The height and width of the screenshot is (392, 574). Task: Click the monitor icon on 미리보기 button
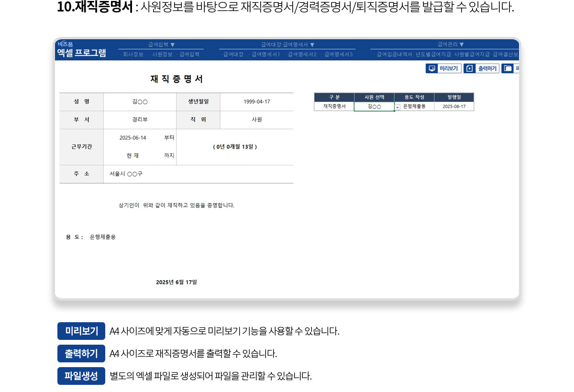[x=432, y=68]
